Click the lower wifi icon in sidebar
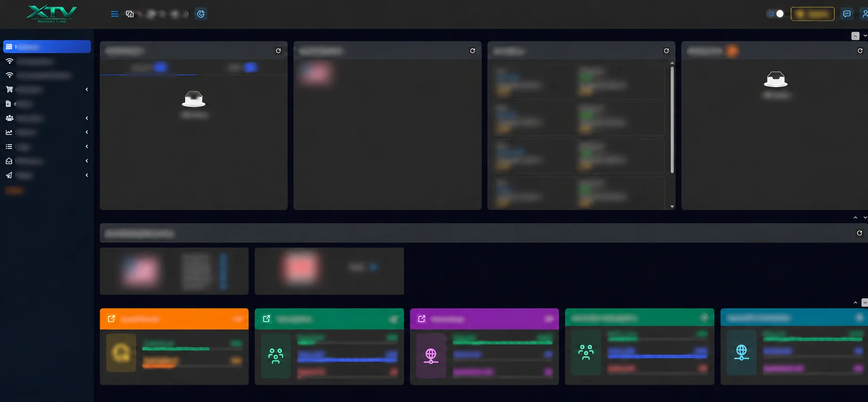868x402 pixels. pos(9,75)
